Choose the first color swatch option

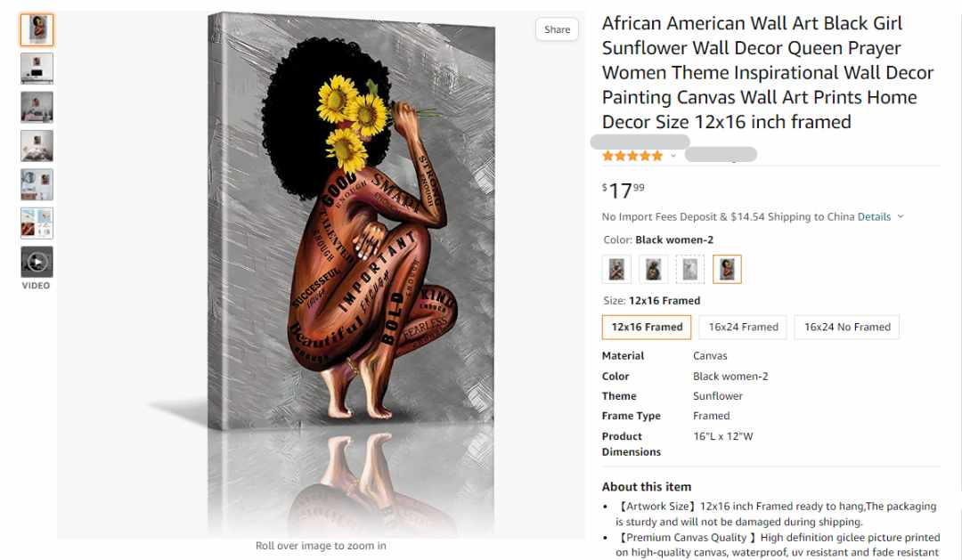click(616, 269)
